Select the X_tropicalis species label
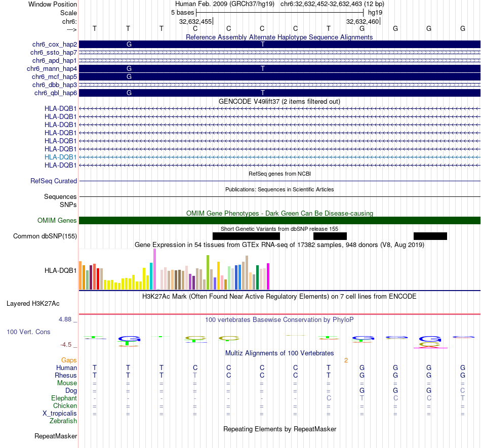 click(x=60, y=414)
